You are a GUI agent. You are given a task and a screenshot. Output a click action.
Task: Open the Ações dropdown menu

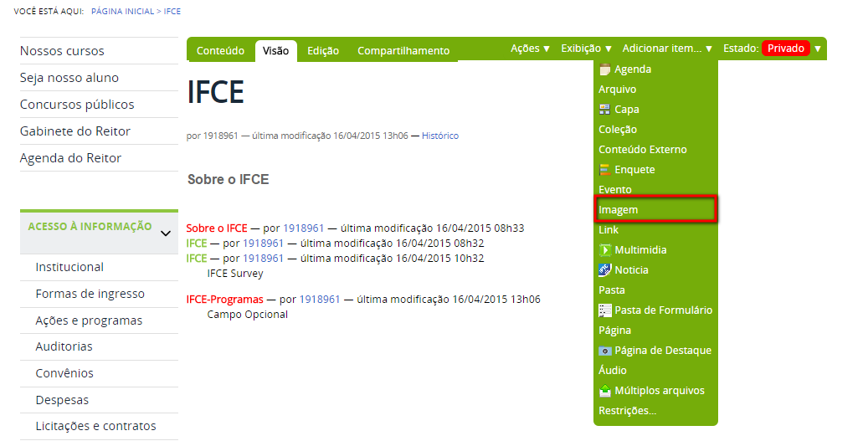pyautogui.click(x=530, y=49)
